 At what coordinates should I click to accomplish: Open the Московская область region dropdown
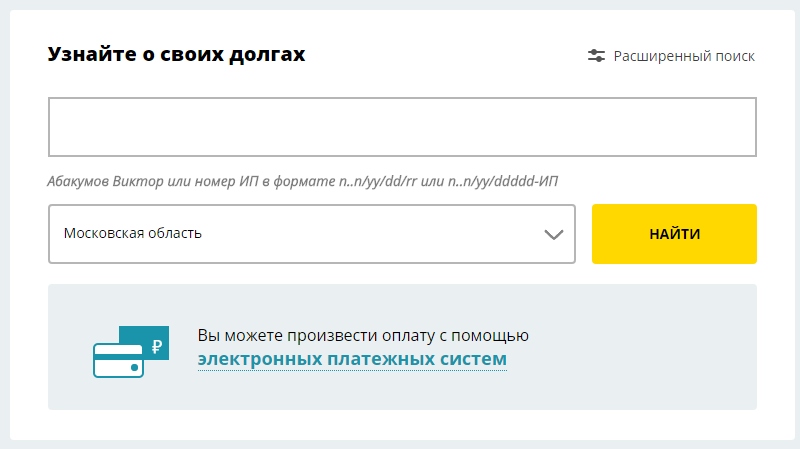311,234
